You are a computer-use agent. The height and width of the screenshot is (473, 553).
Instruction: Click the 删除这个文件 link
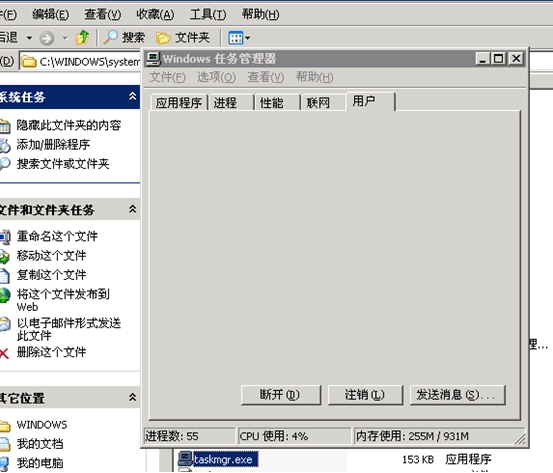(x=51, y=352)
